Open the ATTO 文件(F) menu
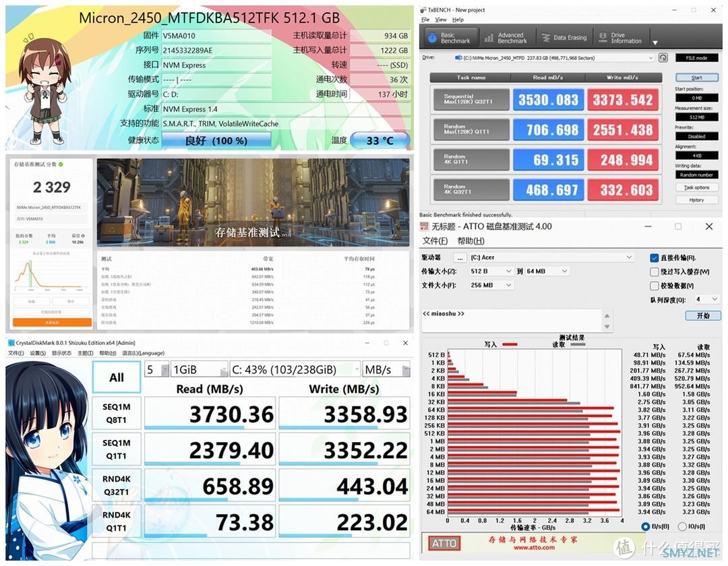Viewport: 728px width, 566px height. (x=435, y=241)
